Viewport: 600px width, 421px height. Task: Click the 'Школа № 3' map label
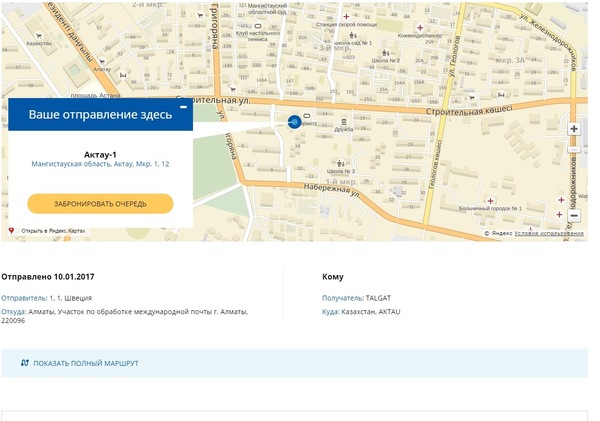(341, 172)
